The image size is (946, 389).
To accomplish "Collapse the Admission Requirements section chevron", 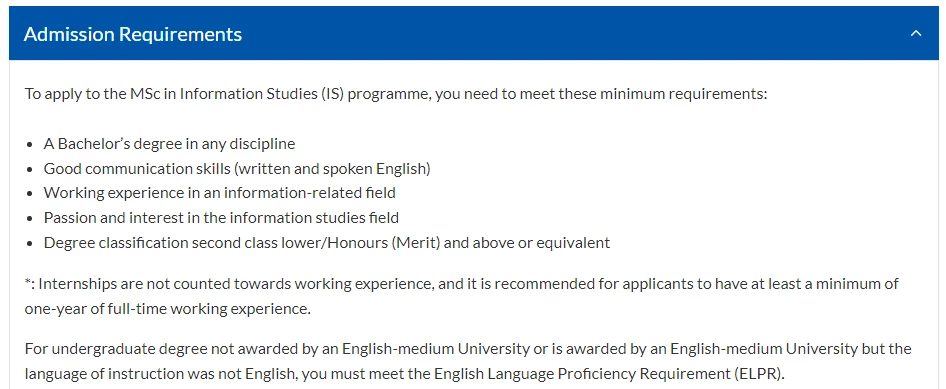I will pos(915,34).
